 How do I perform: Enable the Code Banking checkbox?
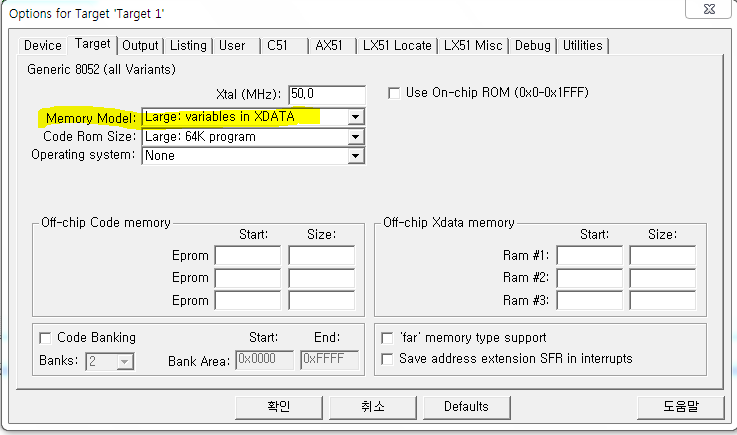45,338
